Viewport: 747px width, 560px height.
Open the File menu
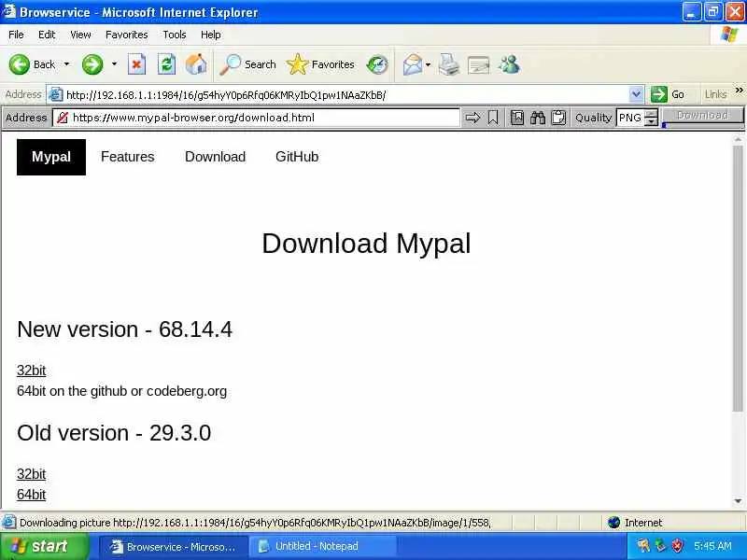pyautogui.click(x=16, y=35)
